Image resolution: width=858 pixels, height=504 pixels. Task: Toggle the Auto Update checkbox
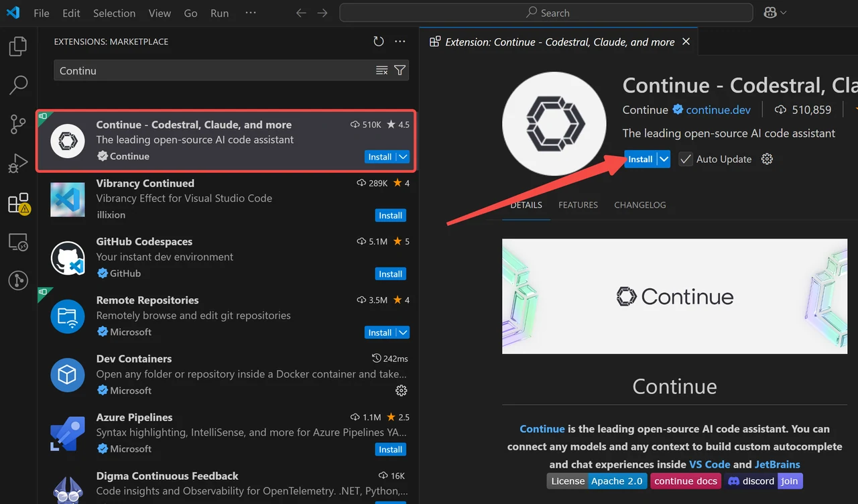pyautogui.click(x=685, y=160)
